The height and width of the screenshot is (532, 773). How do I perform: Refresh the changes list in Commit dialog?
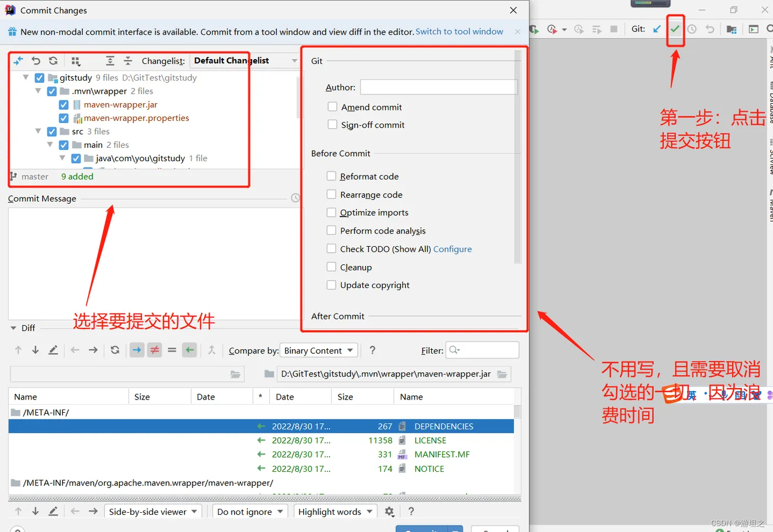53,61
